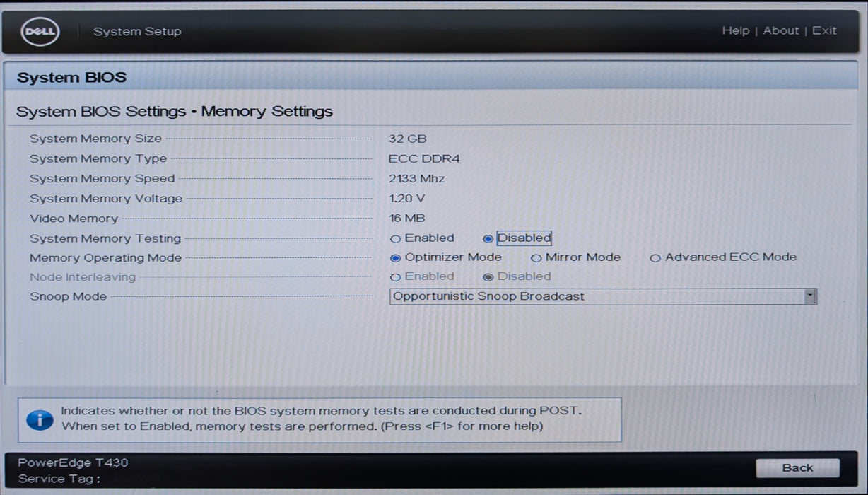Click the System BIOS heading
This screenshot has height=495, width=868.
[71, 78]
